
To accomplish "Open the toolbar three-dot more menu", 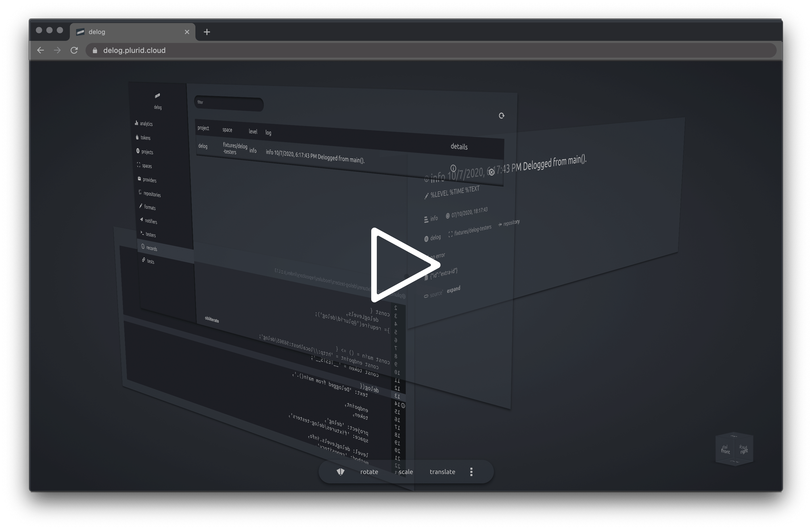I will point(471,472).
